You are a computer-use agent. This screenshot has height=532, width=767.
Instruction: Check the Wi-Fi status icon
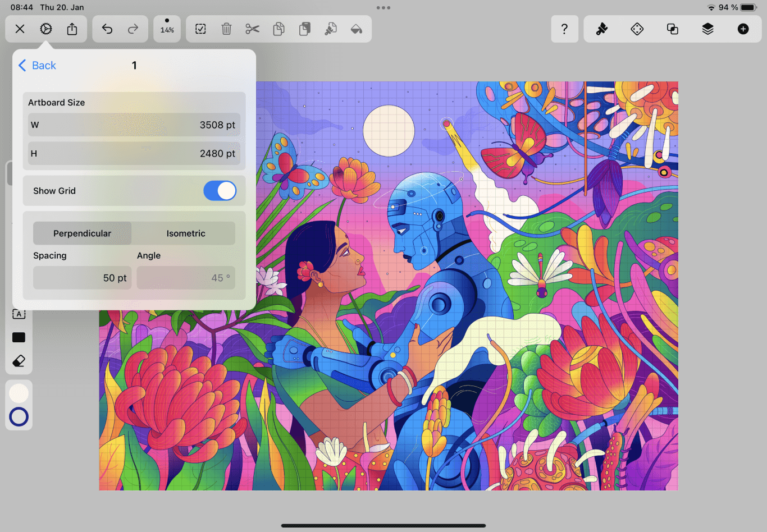[711, 8]
